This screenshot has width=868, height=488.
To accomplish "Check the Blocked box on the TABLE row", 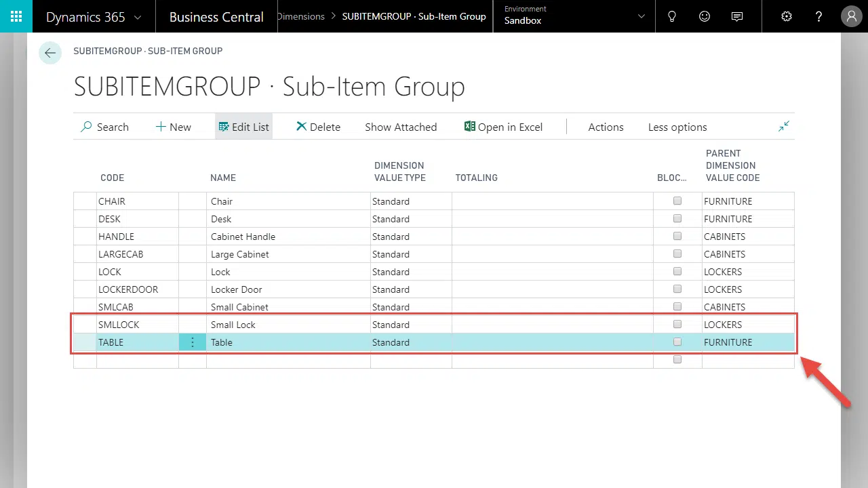I will (677, 342).
